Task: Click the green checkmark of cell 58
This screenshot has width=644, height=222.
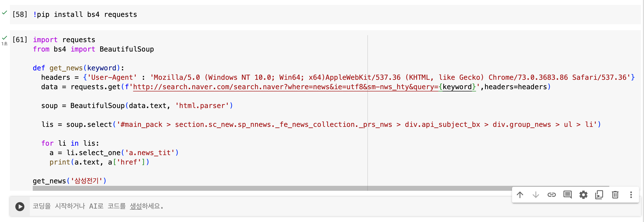Action: tap(4, 12)
